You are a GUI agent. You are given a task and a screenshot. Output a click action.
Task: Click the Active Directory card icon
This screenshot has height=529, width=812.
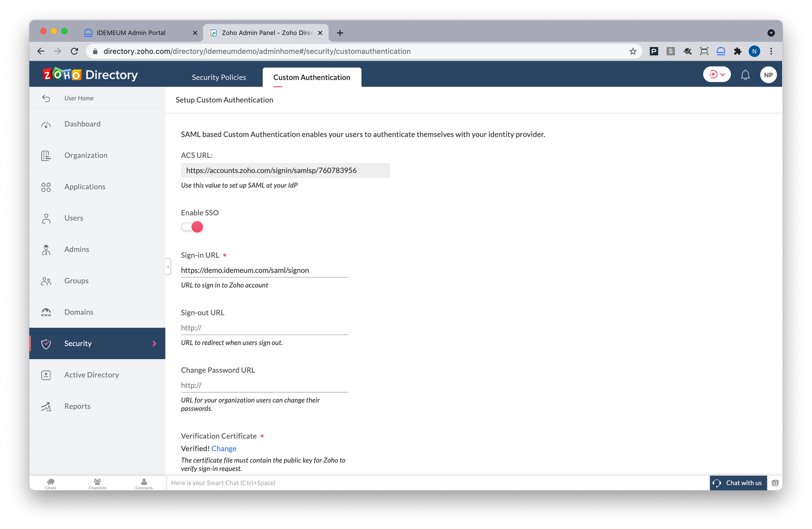[46, 375]
